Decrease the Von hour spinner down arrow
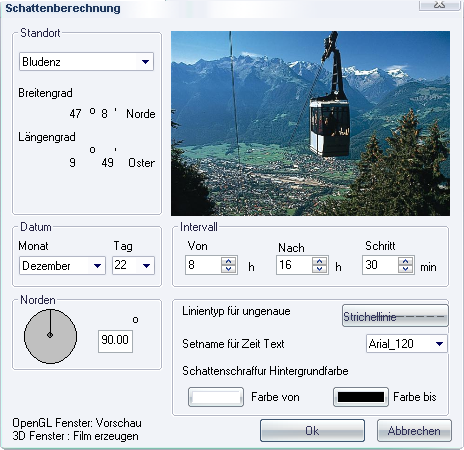This screenshot has height=450, width=464. 229,269
